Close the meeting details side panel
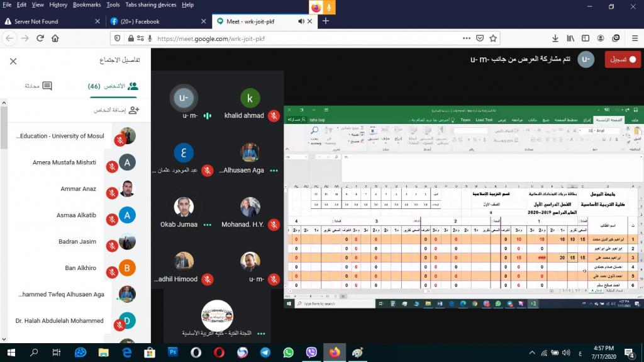The height and width of the screenshot is (362, 644). pos(13,61)
